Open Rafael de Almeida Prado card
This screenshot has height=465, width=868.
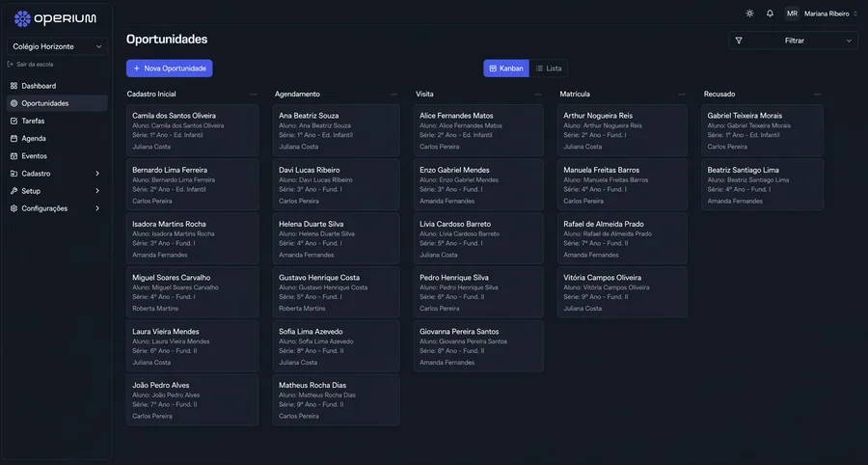[x=622, y=238]
